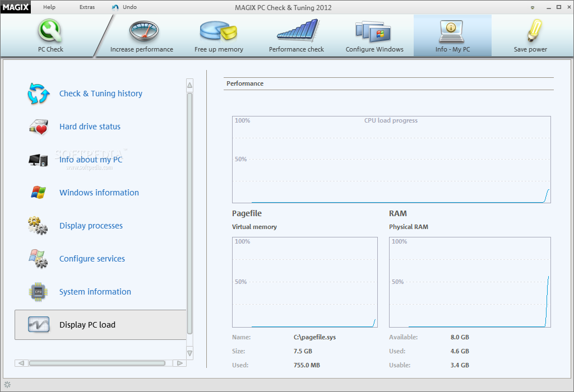
Task: Click the 8.0 GB available RAM value
Action: point(460,337)
